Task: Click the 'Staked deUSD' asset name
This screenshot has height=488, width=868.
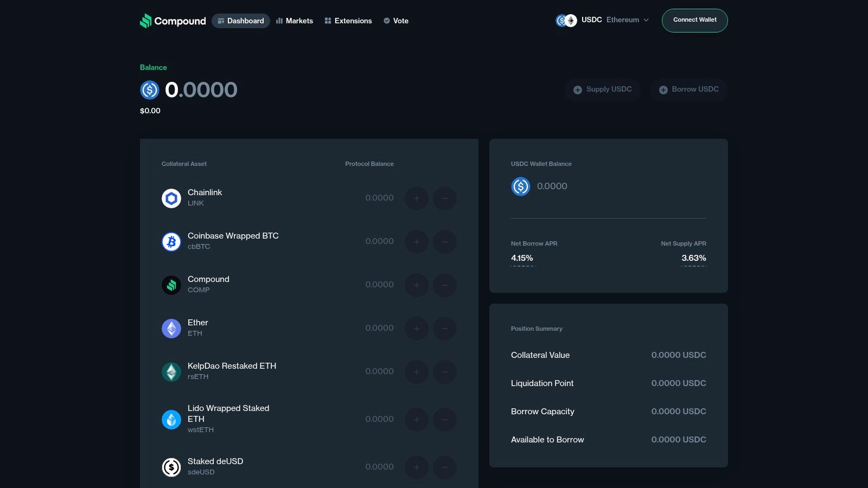Action: 215,461
